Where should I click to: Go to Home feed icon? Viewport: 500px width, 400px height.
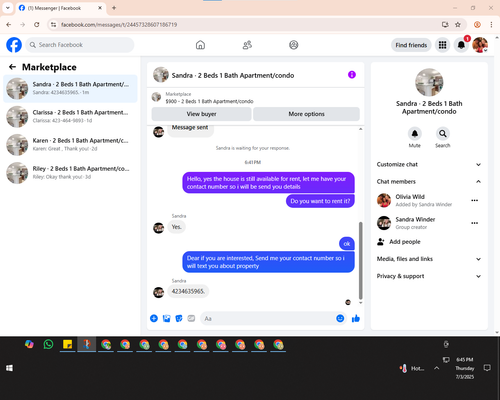coord(200,45)
